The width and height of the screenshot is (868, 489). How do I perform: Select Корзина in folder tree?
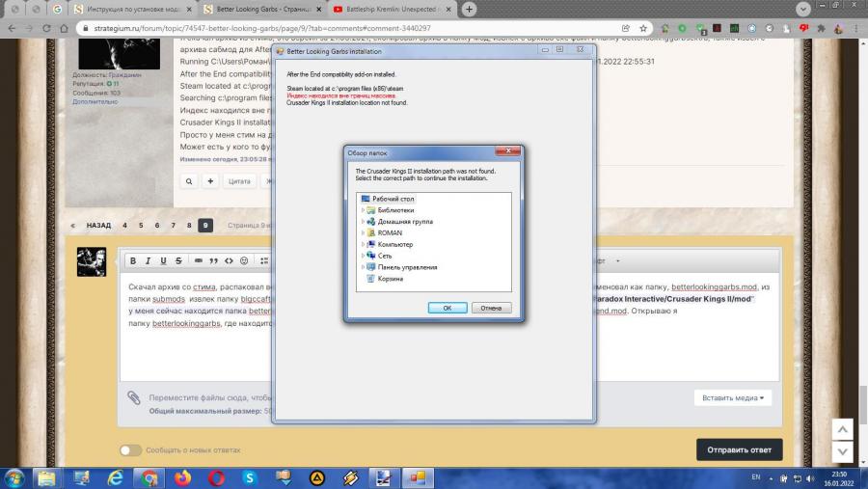tap(390, 279)
